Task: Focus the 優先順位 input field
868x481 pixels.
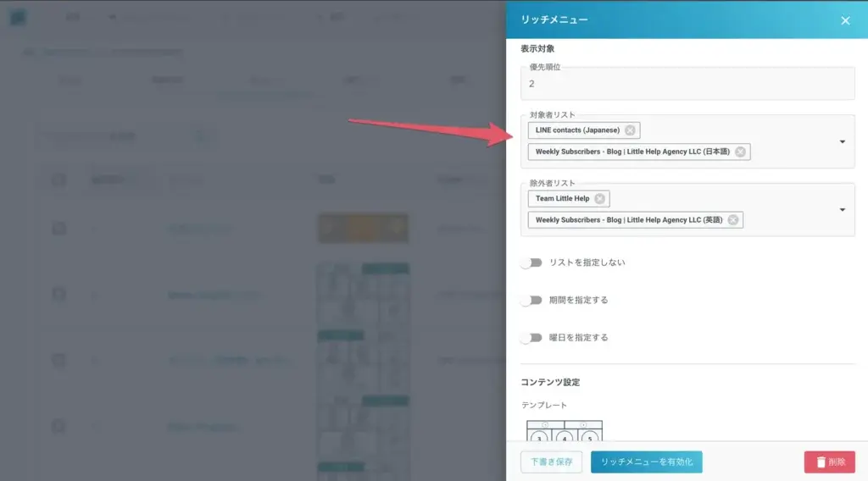Action: (x=687, y=84)
